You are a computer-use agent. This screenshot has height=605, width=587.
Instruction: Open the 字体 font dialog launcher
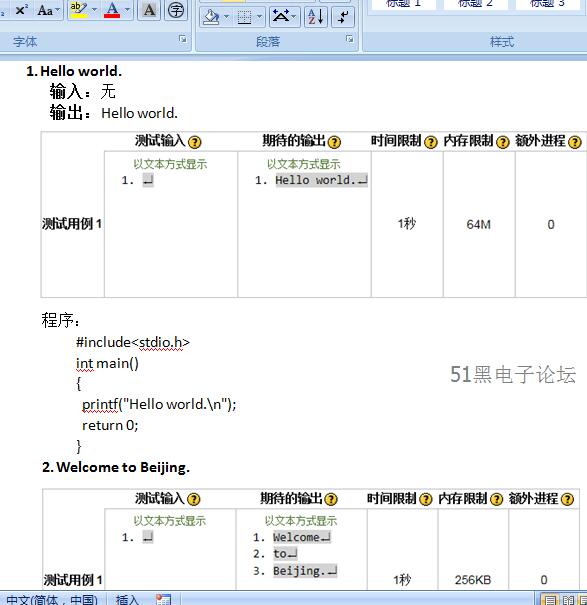click(183, 39)
